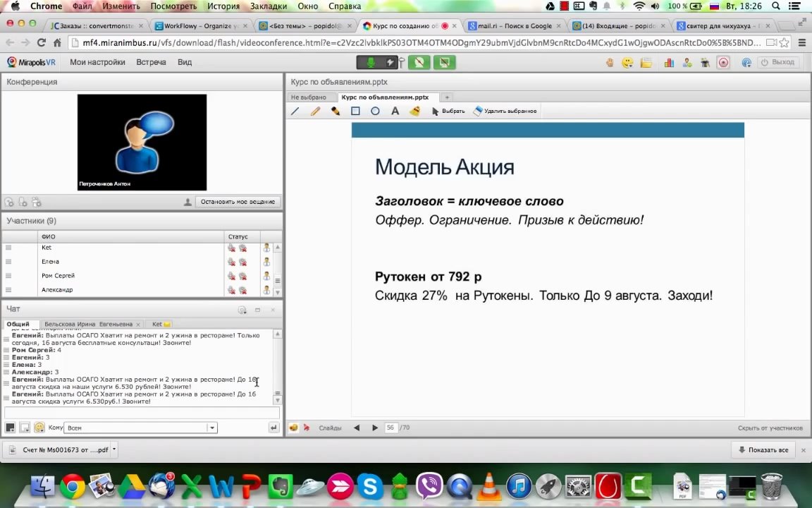Viewport: 812px width, 508px height.
Task: Toggle the webcam broadcast button
Action: (419, 63)
